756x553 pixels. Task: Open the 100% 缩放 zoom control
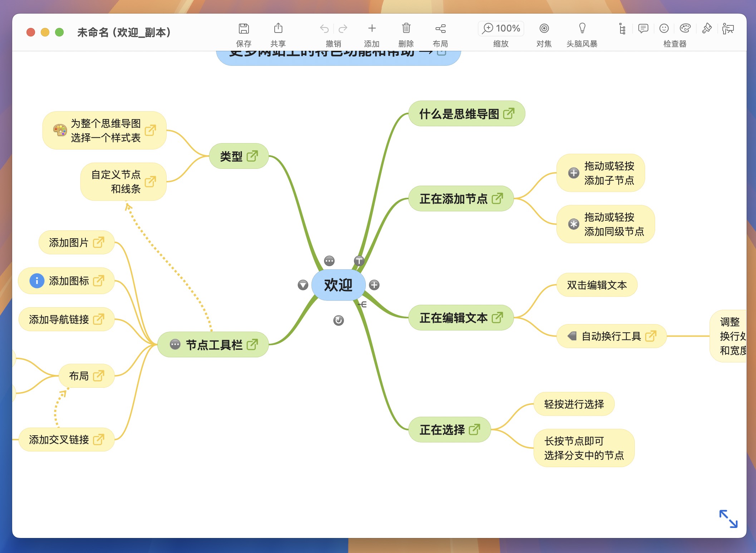point(501,28)
